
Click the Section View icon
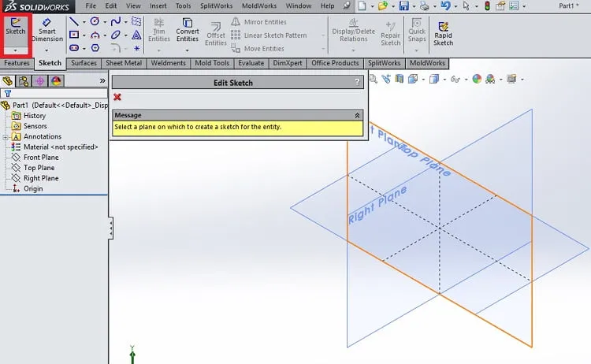point(400,79)
